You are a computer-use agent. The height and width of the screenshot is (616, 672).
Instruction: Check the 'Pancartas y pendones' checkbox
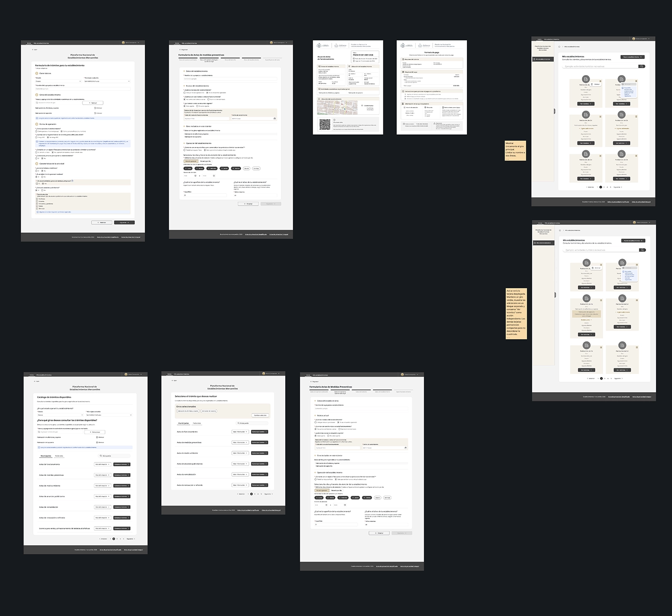(x=37, y=203)
